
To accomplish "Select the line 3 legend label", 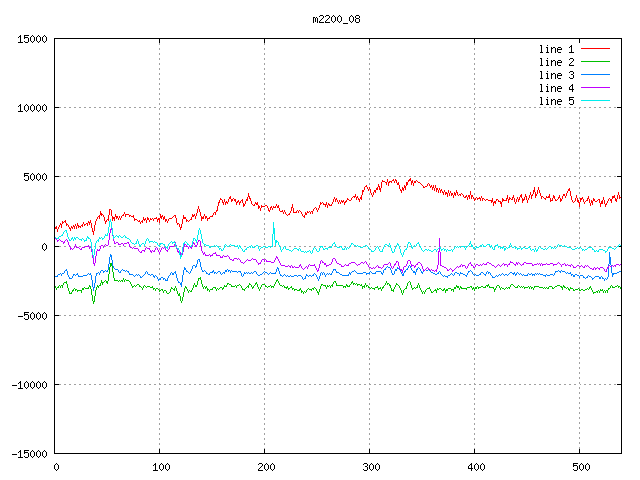I will [557, 75].
